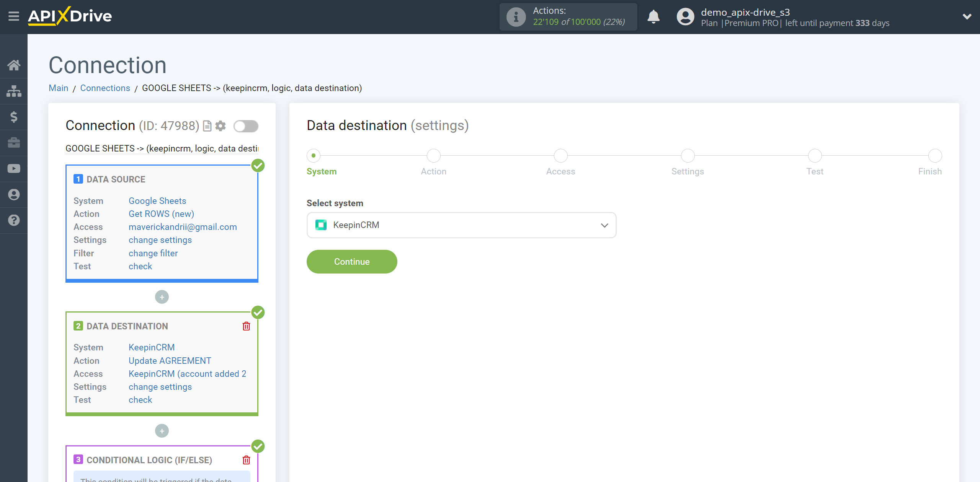The height and width of the screenshot is (482, 980).
Task: Click change settings in Data Source
Action: (160, 240)
